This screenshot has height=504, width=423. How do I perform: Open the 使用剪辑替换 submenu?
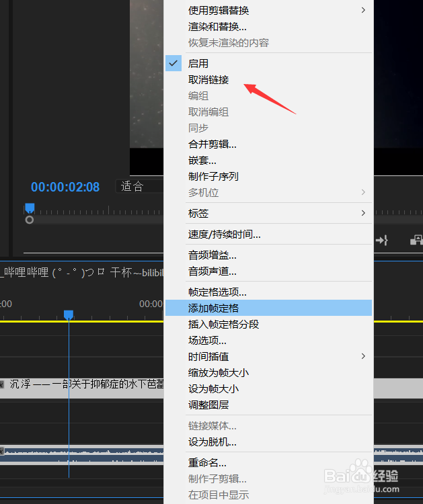268,10
